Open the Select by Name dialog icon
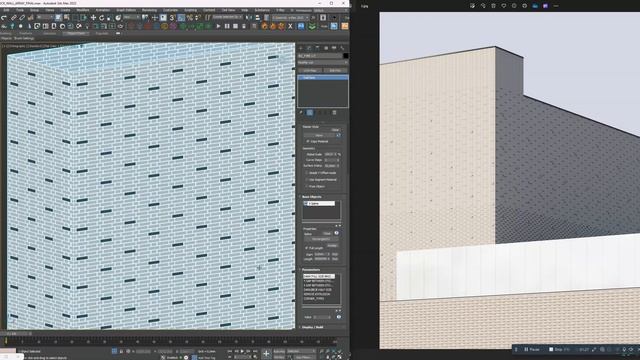 click(x=67, y=18)
